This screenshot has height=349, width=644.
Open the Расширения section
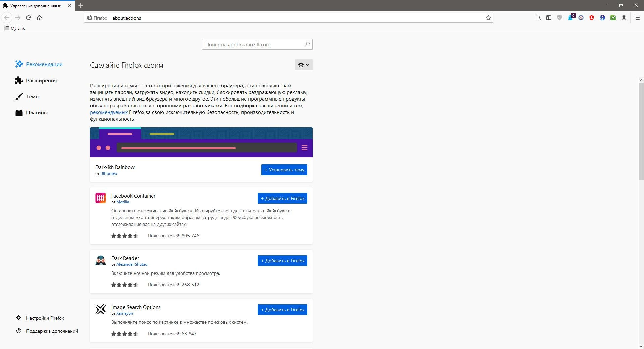click(36, 80)
